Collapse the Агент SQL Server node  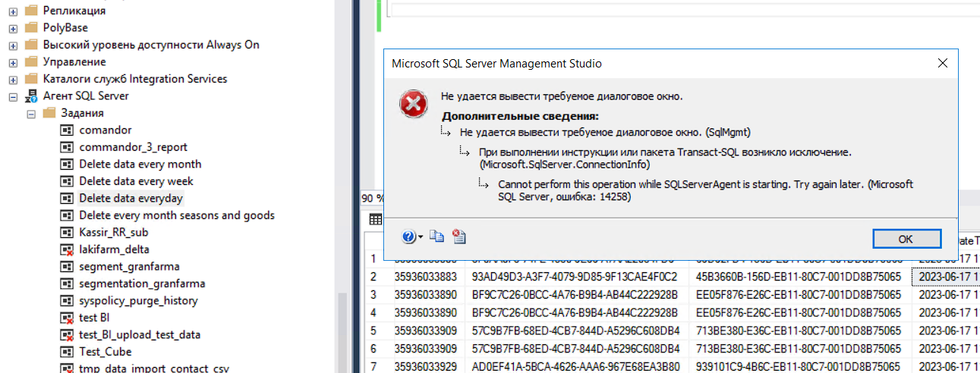click(x=13, y=96)
